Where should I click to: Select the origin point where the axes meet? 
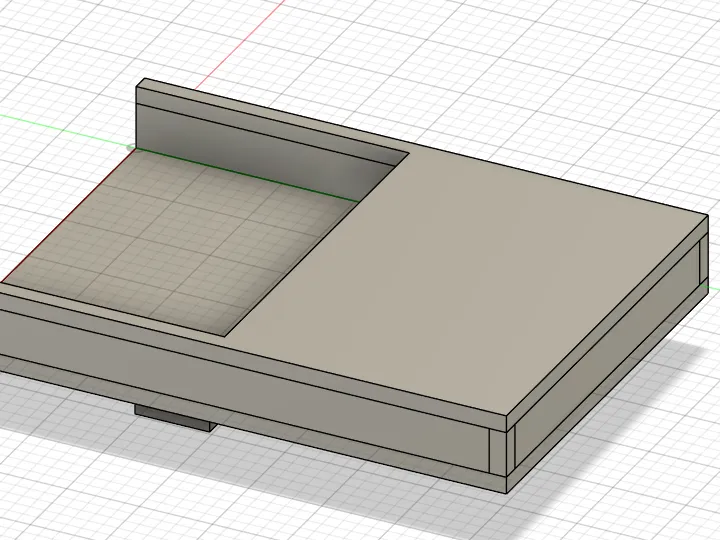[x=131, y=148]
